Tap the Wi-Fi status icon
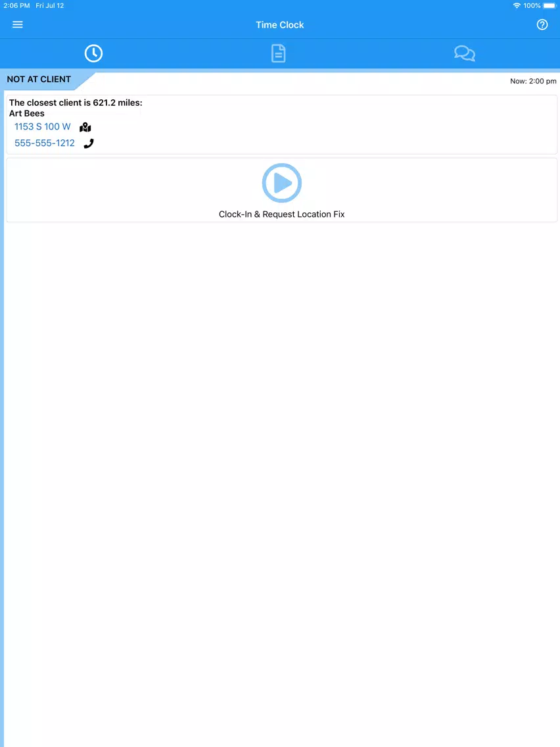Image resolution: width=560 pixels, height=747 pixels. click(x=517, y=6)
